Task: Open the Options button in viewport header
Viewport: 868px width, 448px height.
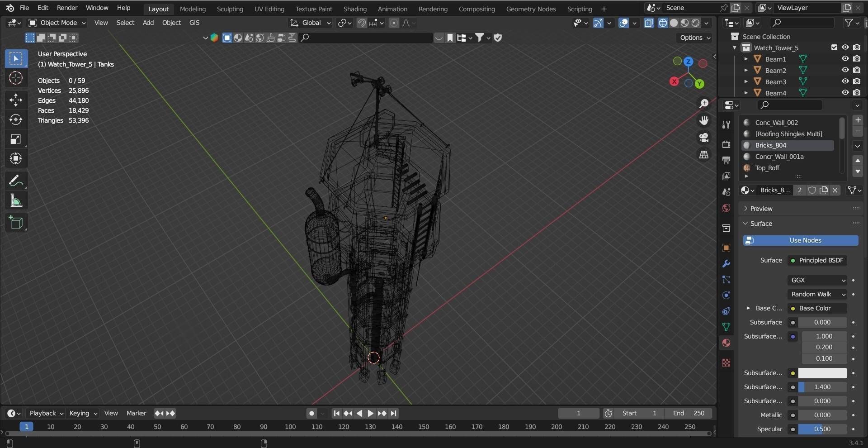Action: (695, 38)
